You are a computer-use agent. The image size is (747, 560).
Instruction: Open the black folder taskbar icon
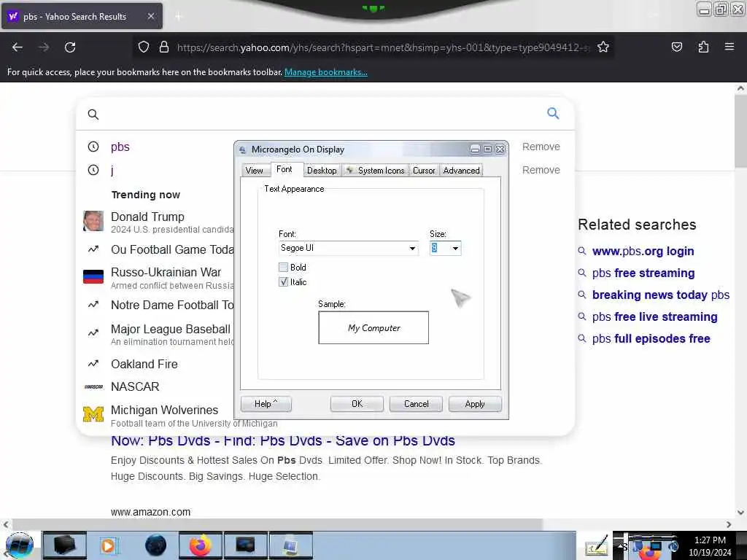(x=65, y=545)
